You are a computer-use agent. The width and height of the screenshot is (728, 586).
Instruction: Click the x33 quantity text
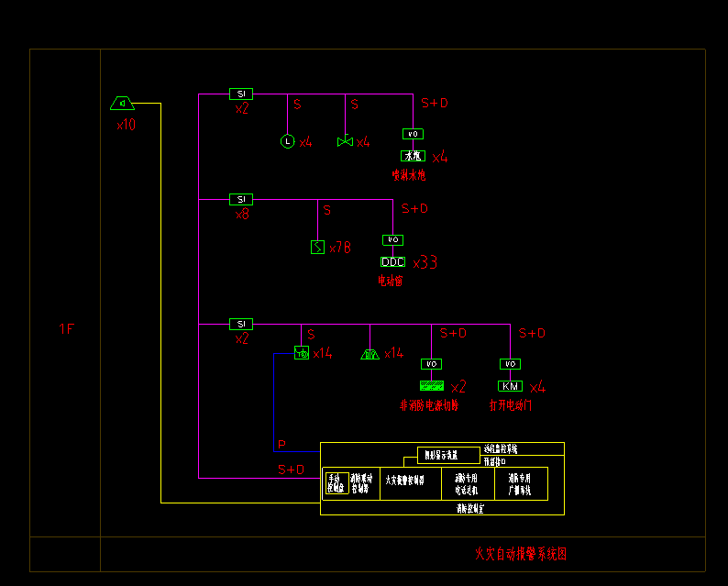pyautogui.click(x=425, y=262)
